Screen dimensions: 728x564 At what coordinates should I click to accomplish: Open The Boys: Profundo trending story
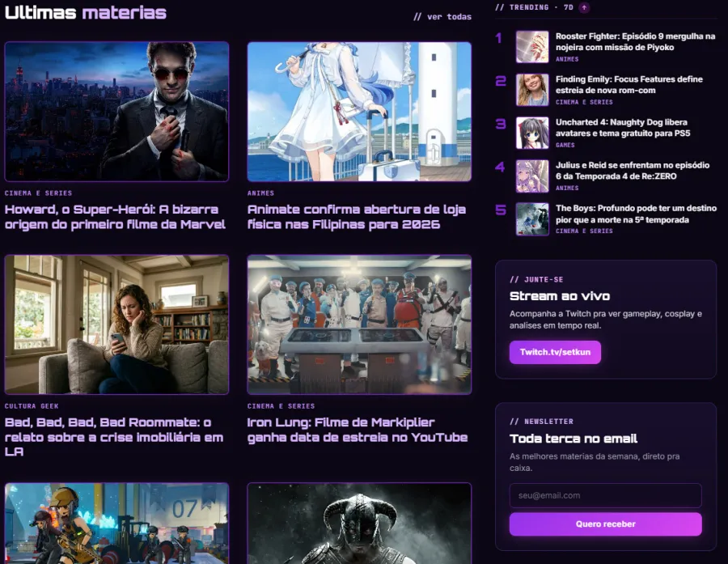coord(636,214)
